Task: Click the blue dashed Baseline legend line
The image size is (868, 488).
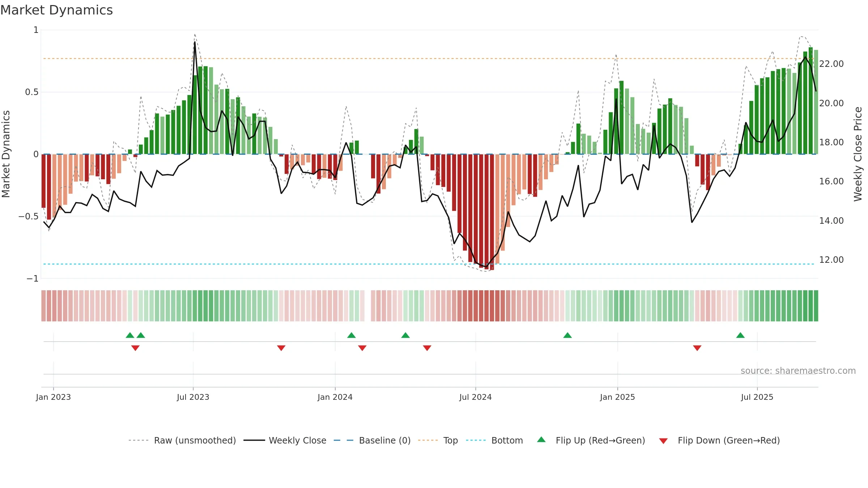Action: [x=344, y=440]
